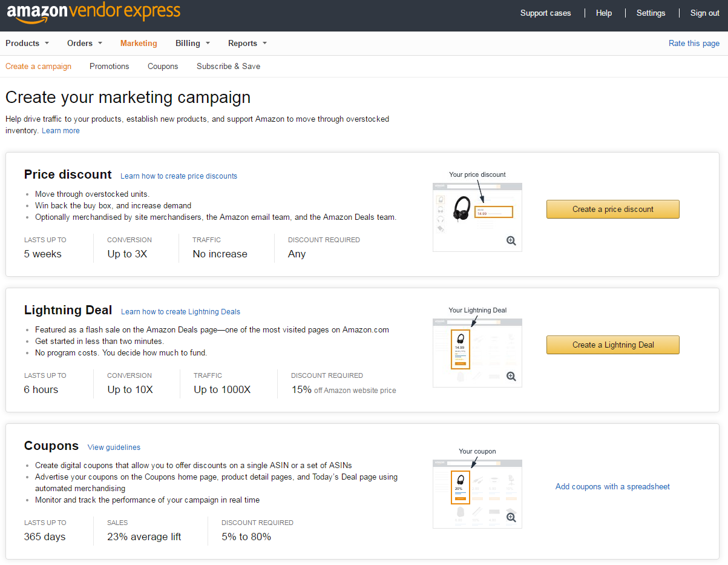Screen dimensions: 728x565
Task: Open Learn how to create price discounts
Action: (179, 176)
